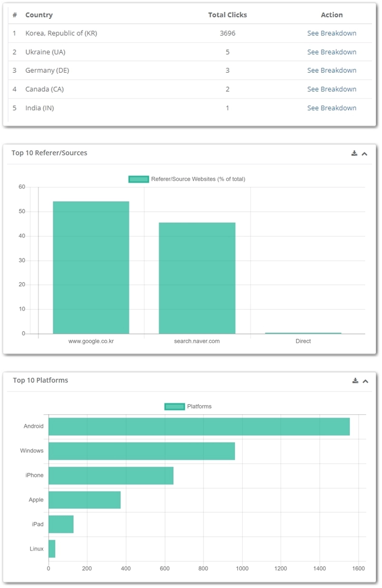Screen dimensions: 382x588
Task: Open See Breakdown for Germany
Action: pyautogui.click(x=332, y=70)
